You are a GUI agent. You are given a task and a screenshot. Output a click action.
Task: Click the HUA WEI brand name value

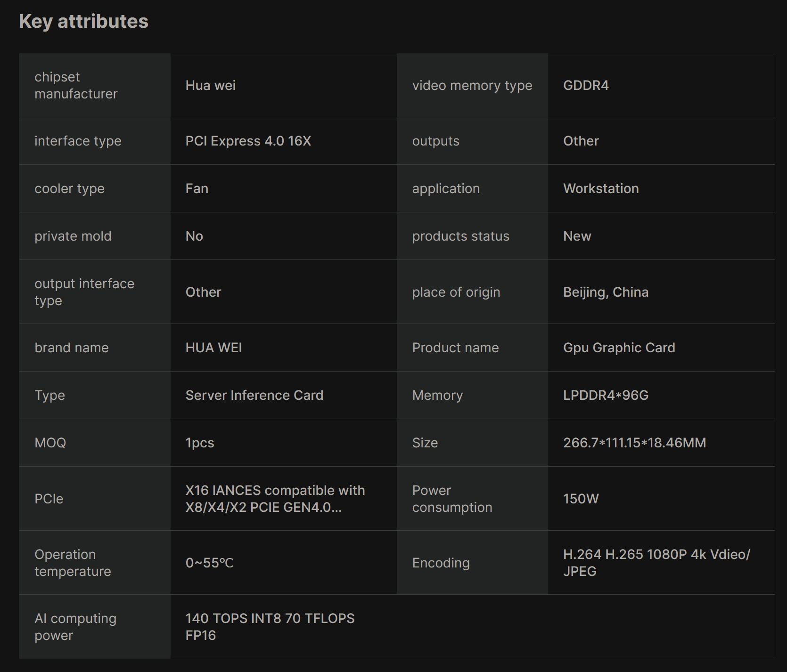click(x=213, y=348)
